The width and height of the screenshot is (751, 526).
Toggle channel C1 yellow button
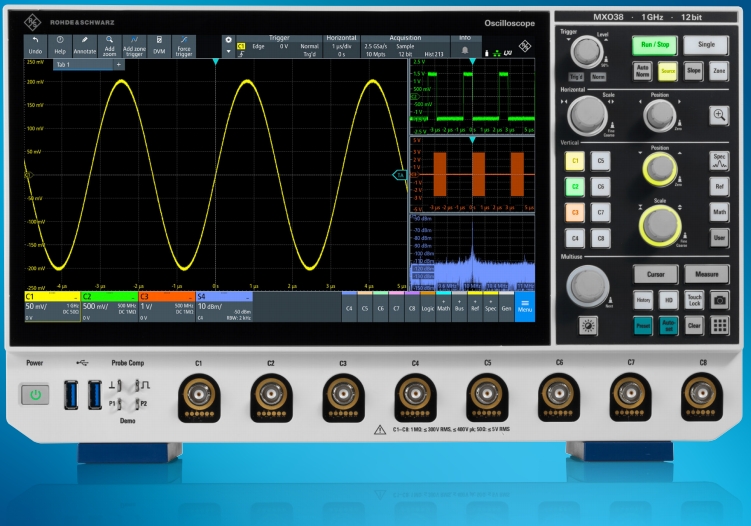574,161
